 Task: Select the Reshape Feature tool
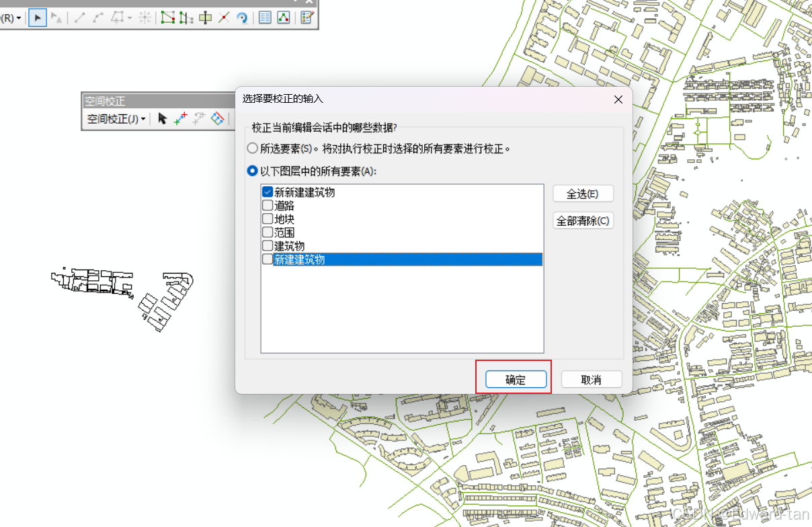[186, 17]
